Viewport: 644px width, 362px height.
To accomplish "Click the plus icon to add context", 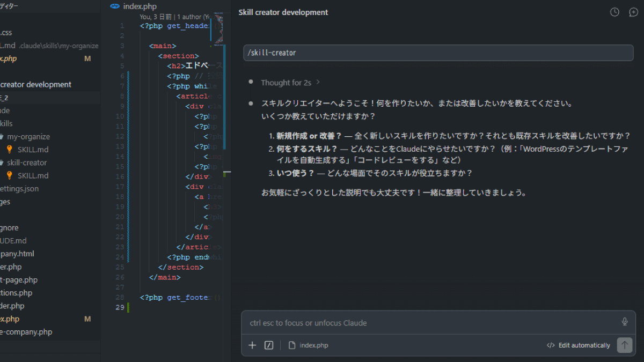I will coord(252,345).
